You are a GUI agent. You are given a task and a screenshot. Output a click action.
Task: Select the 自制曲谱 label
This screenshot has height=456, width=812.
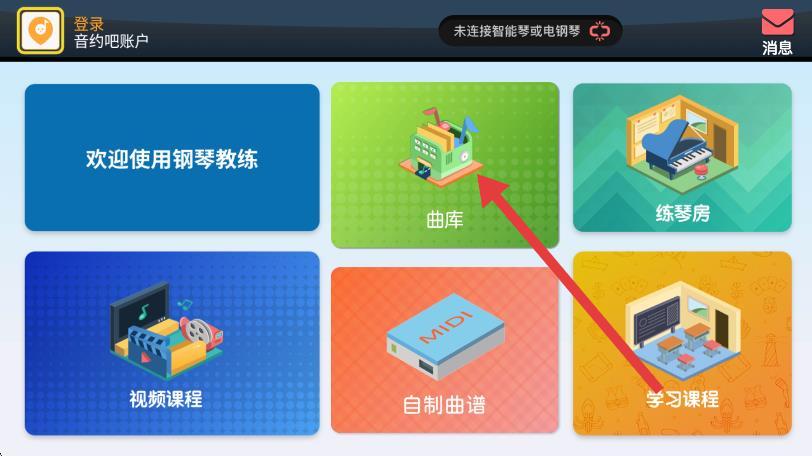[x=444, y=405]
